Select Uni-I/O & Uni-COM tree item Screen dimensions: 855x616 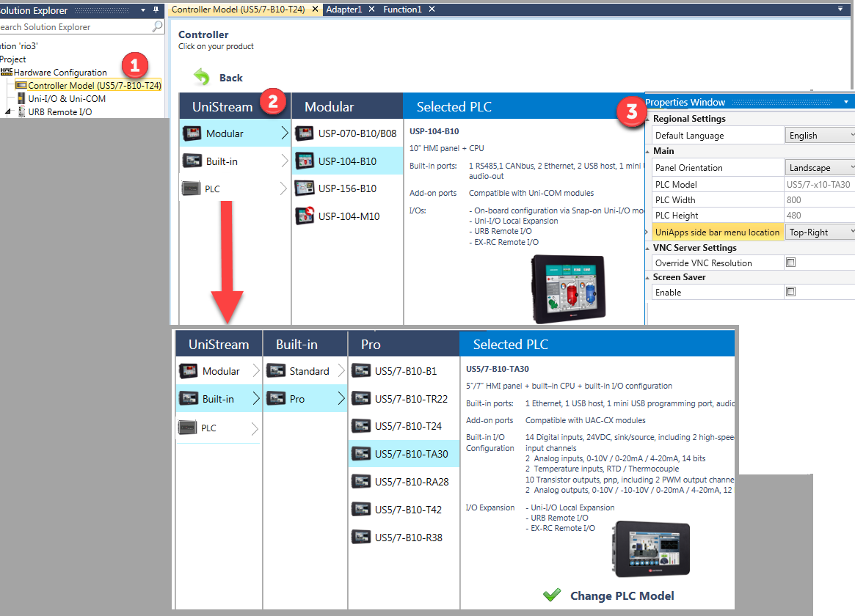pyautogui.click(x=66, y=98)
